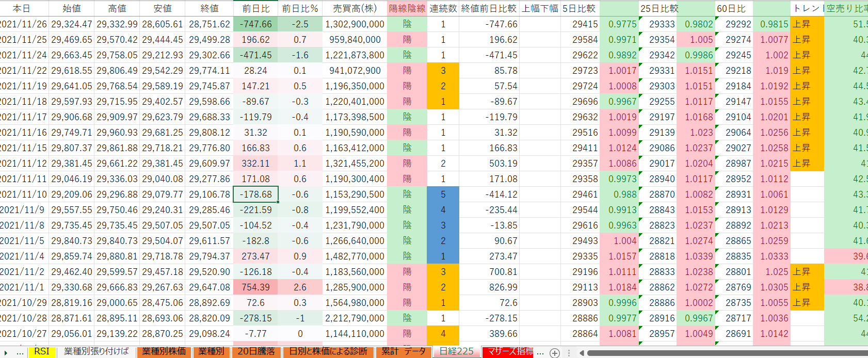
Task: Click the date cell 2021/11/1
Action: click(24, 287)
